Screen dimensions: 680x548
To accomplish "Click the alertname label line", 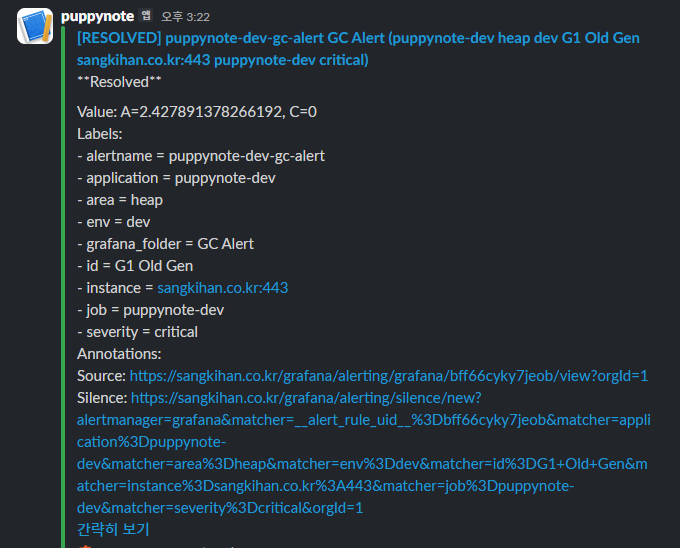I will (201, 156).
